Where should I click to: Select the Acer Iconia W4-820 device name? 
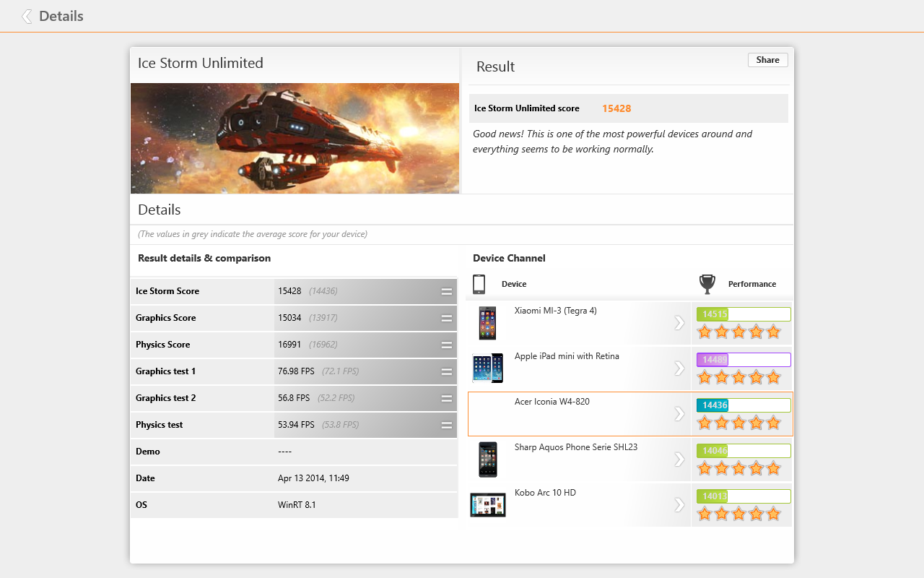point(552,402)
